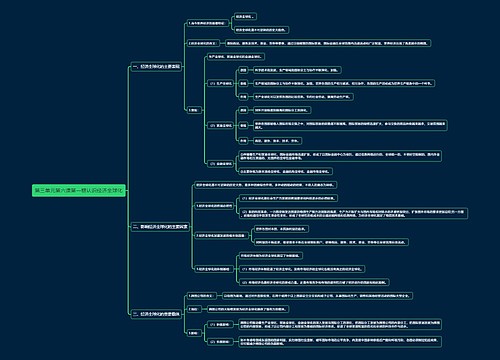Screen dimensions: 500x360
Task: Click the 作用 node under 贸易全球化
Action: [x=243, y=141]
